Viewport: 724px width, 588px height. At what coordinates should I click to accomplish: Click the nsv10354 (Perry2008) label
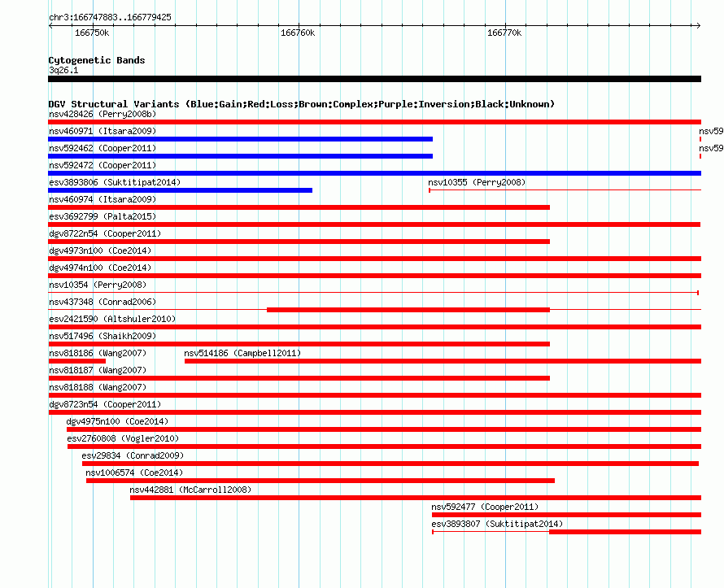(98, 285)
